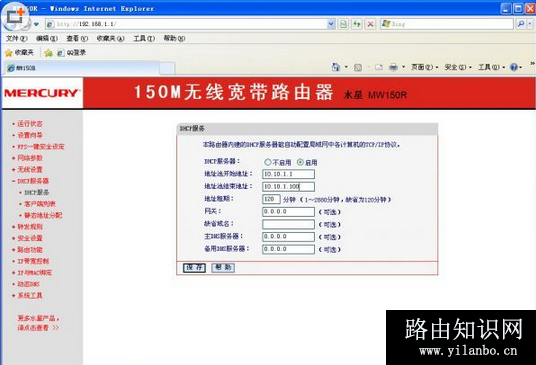Click the 备用DNS服务器 input field
Image resolution: width=536 pixels, height=365 pixels.
[288, 249]
